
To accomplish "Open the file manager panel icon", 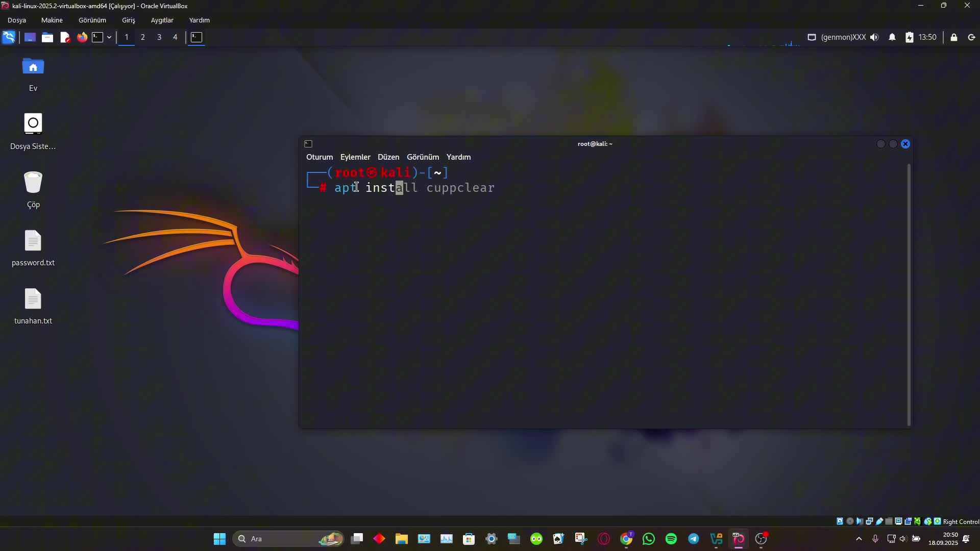I will point(47,37).
